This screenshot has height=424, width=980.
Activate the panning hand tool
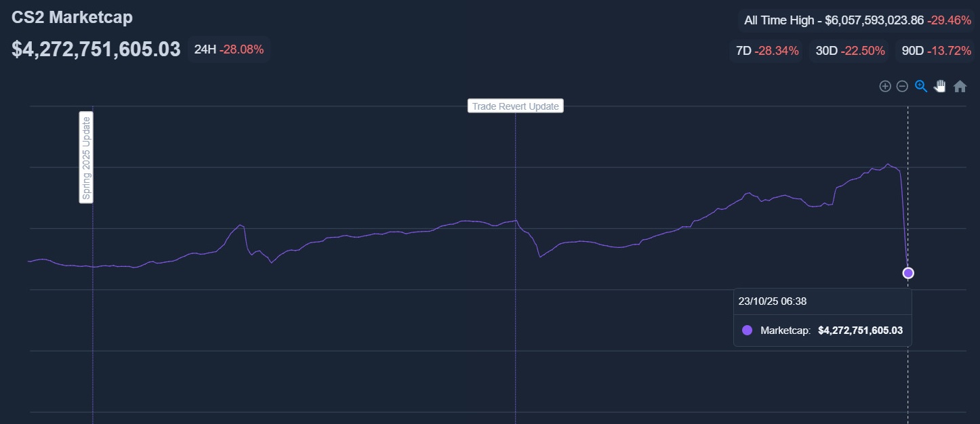(939, 86)
